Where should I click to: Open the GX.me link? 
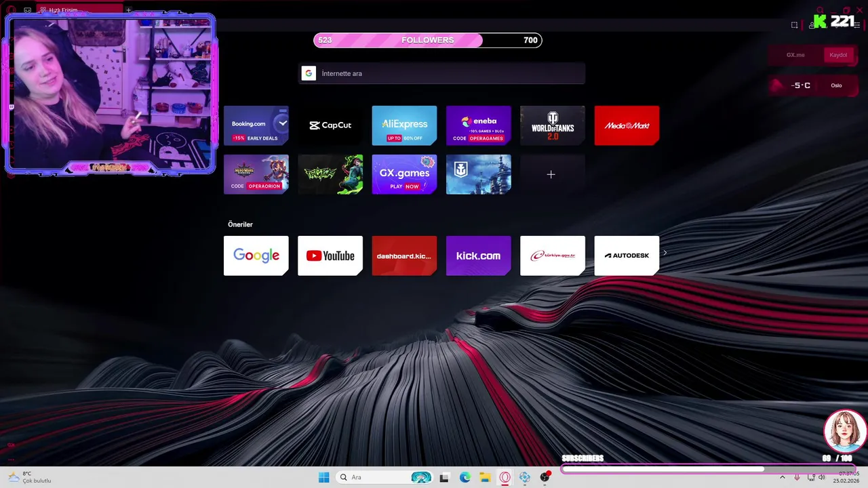pos(795,55)
